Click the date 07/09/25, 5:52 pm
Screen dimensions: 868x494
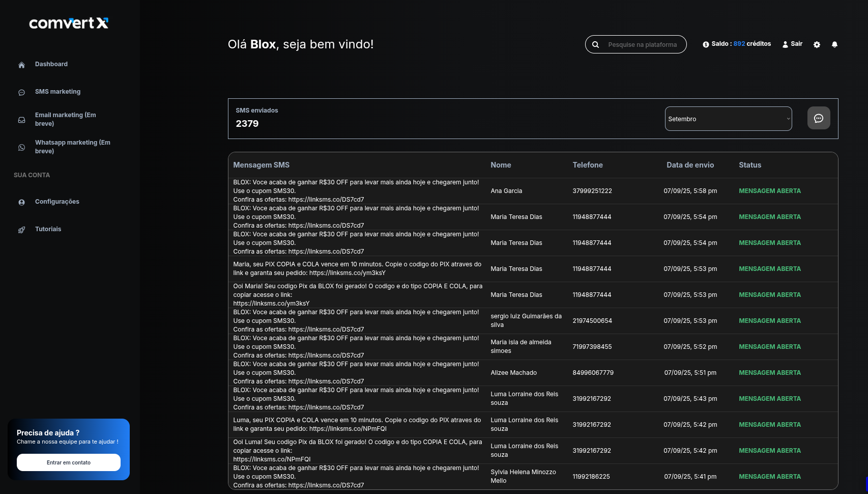(x=690, y=347)
